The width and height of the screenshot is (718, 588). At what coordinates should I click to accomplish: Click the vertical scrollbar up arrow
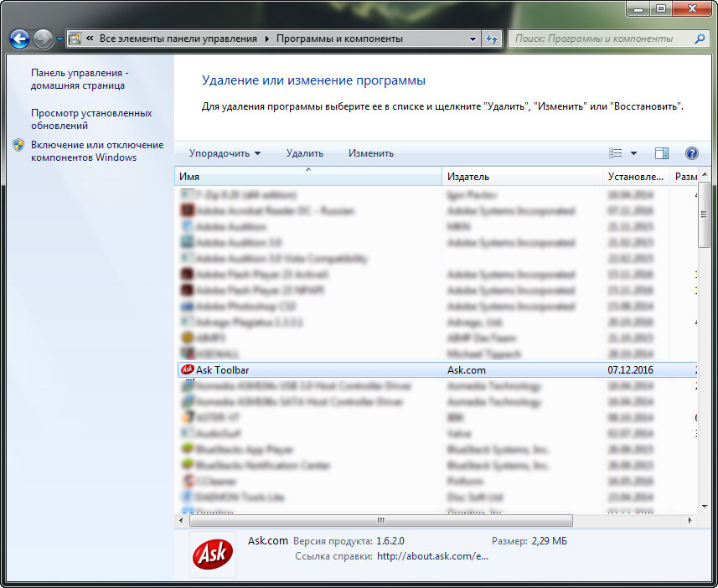705,175
